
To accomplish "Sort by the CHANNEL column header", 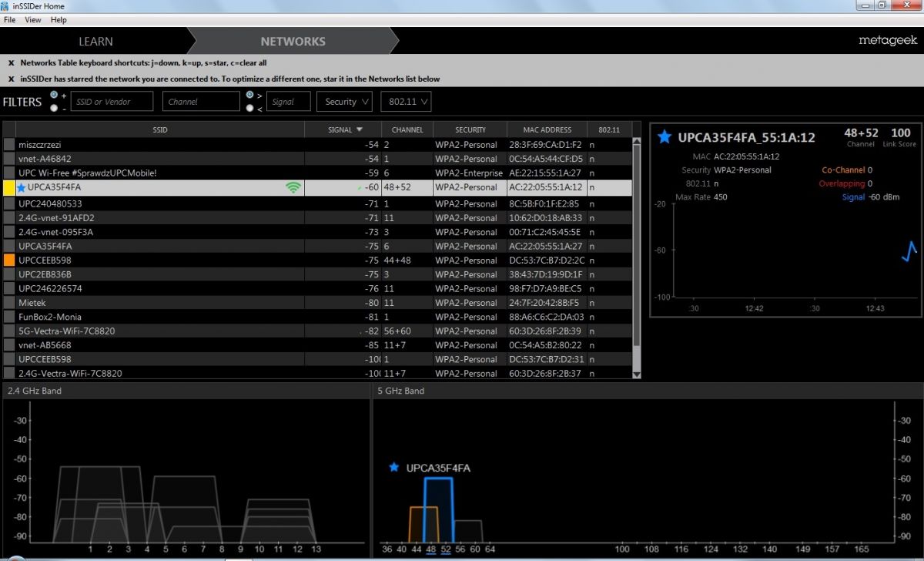I will 407,129.
